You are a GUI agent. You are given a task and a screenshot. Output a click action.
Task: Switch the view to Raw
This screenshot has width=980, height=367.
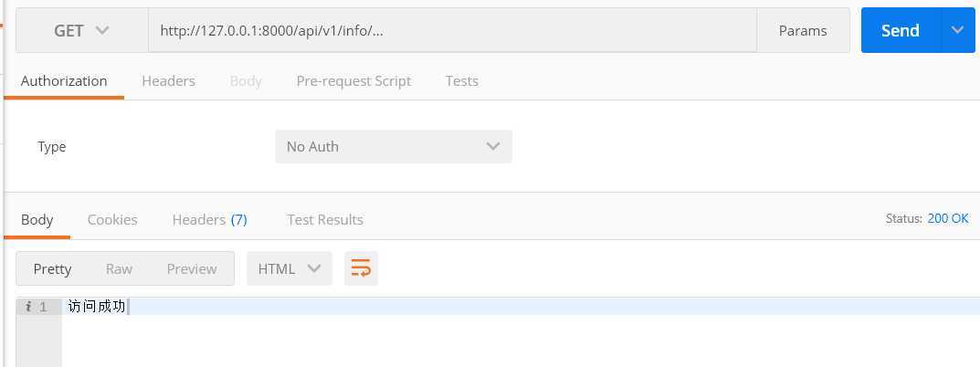pyautogui.click(x=119, y=268)
